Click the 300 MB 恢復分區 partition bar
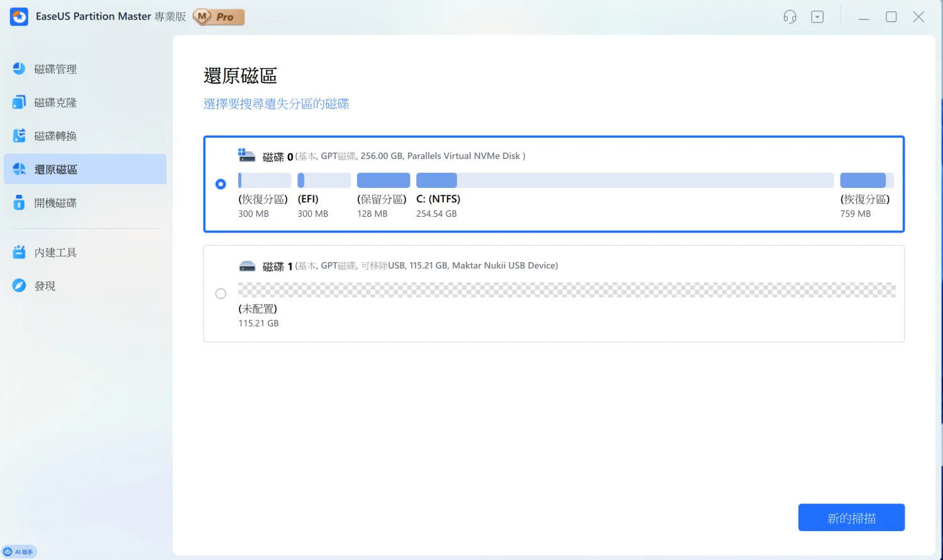Screen dimensions: 943x560 [x=265, y=180]
